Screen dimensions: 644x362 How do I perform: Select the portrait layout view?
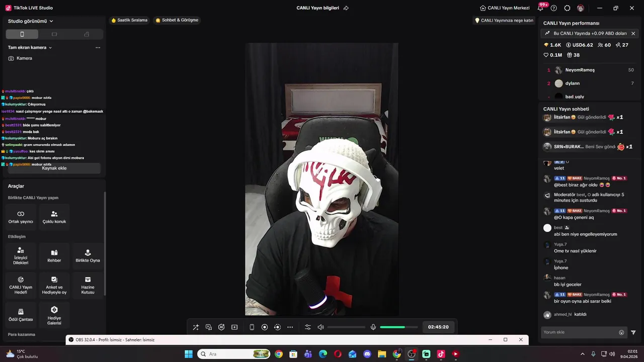[x=22, y=34]
